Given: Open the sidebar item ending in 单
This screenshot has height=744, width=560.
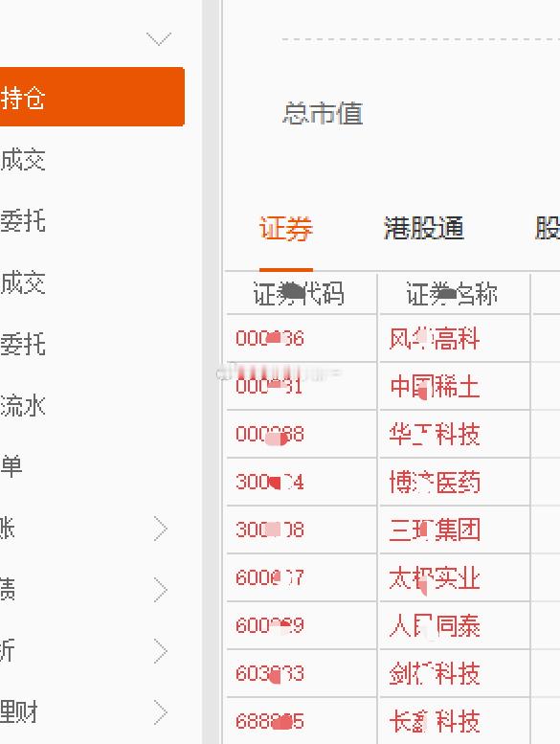Looking at the screenshot, I should [11, 466].
